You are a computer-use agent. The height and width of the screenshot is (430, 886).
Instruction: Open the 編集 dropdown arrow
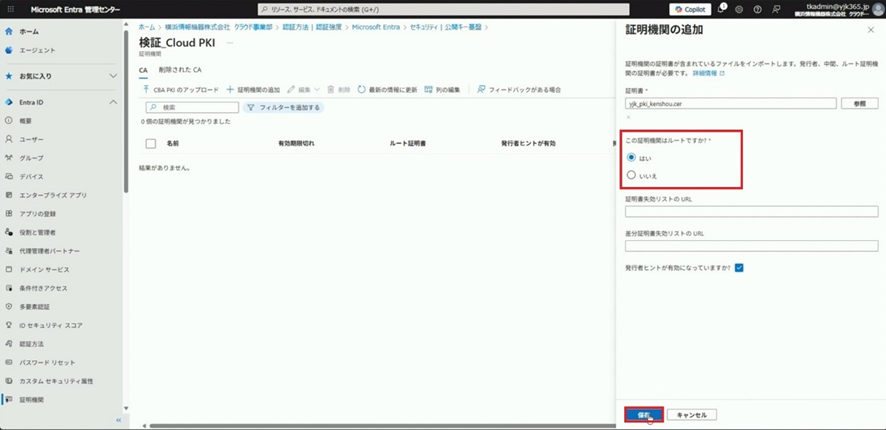point(317,90)
